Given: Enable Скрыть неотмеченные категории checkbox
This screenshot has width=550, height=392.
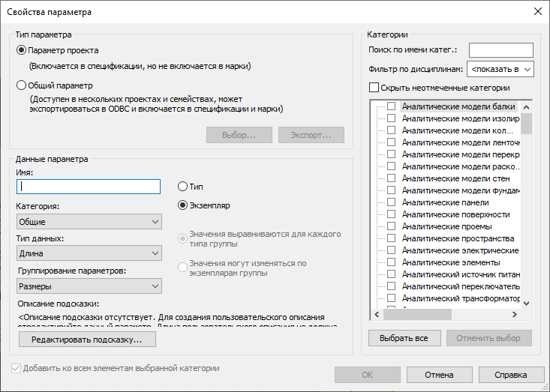Looking at the screenshot, I should pos(374,88).
